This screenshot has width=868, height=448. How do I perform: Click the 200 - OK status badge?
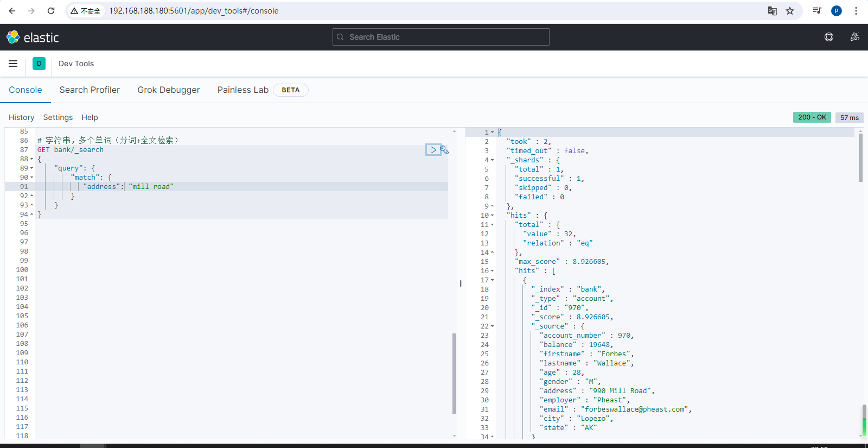click(812, 117)
